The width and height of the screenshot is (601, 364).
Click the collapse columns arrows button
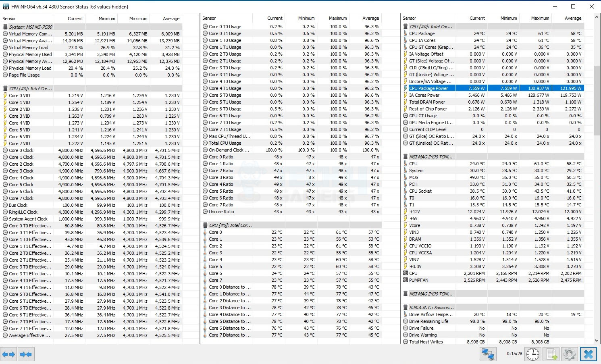click(x=26, y=355)
